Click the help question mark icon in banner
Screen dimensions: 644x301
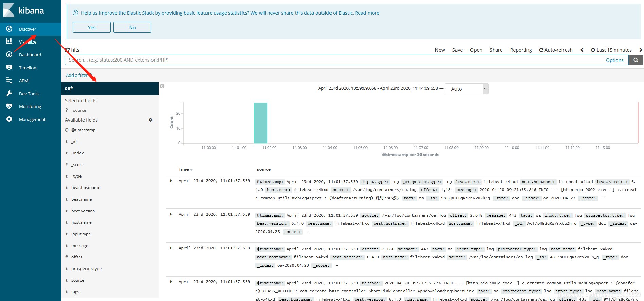[x=75, y=13]
